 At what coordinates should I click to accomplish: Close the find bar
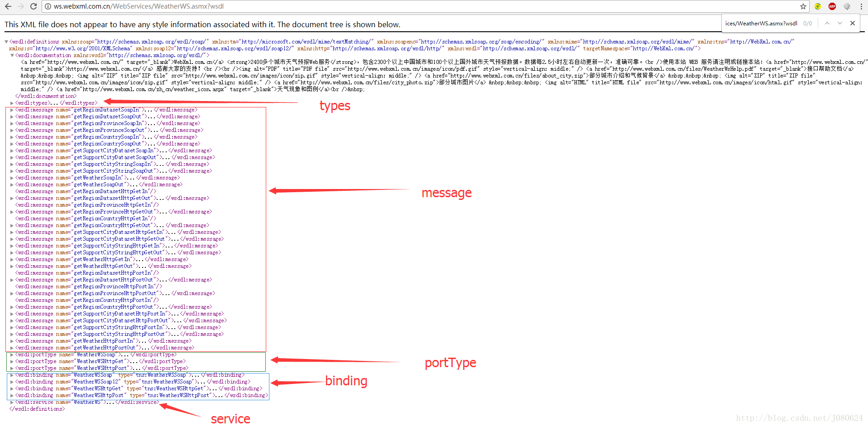pos(853,23)
